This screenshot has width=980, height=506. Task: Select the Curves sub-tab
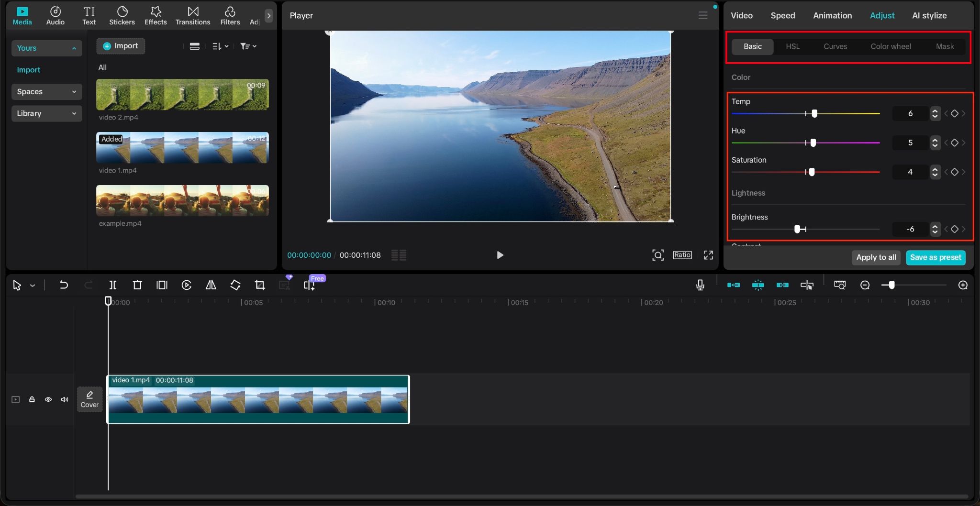click(835, 46)
